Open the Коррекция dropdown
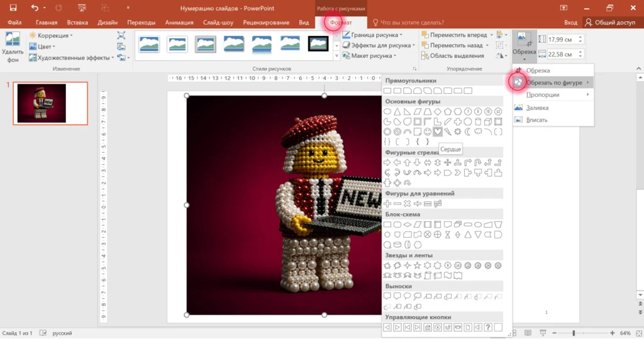 coord(51,35)
